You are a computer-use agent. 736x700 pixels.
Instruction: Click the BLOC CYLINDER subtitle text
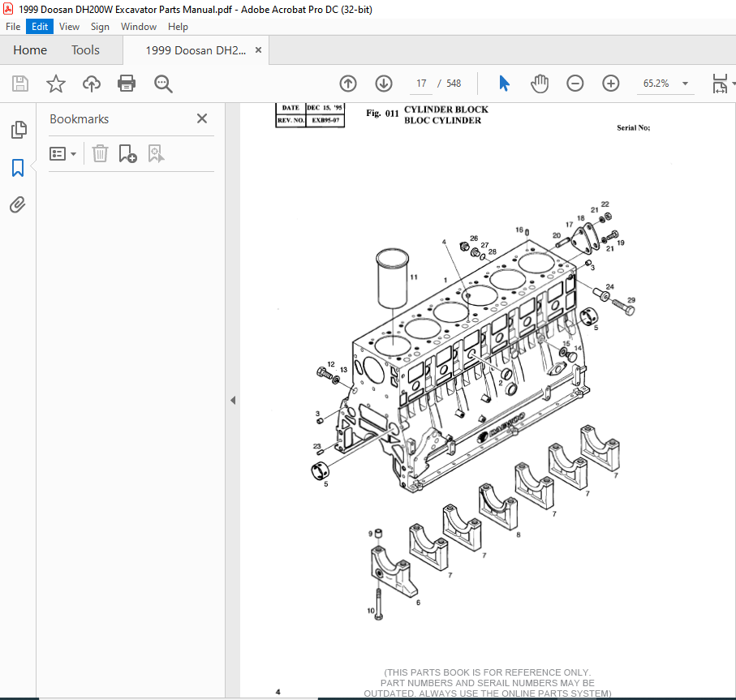[x=442, y=121]
